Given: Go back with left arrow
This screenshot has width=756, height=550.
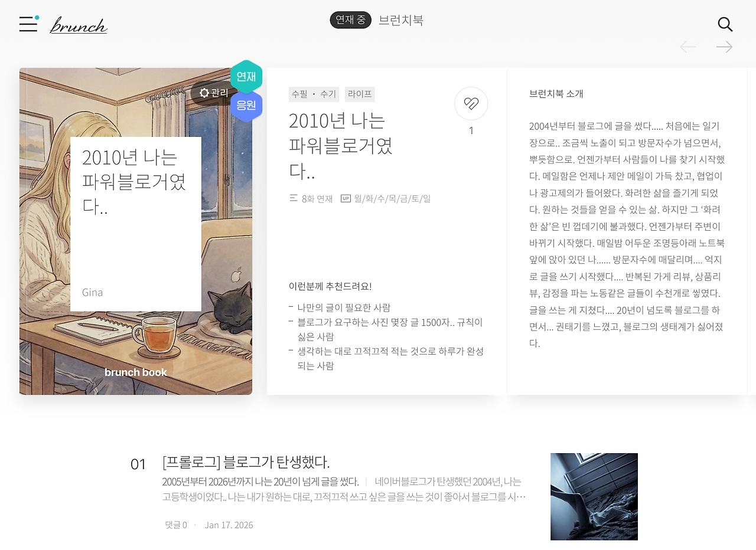Looking at the screenshot, I should (x=688, y=47).
